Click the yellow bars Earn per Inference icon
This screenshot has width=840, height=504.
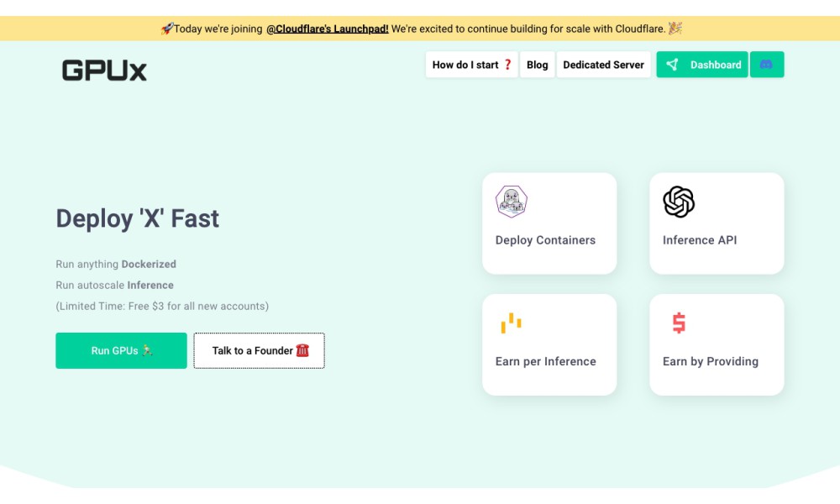click(511, 323)
